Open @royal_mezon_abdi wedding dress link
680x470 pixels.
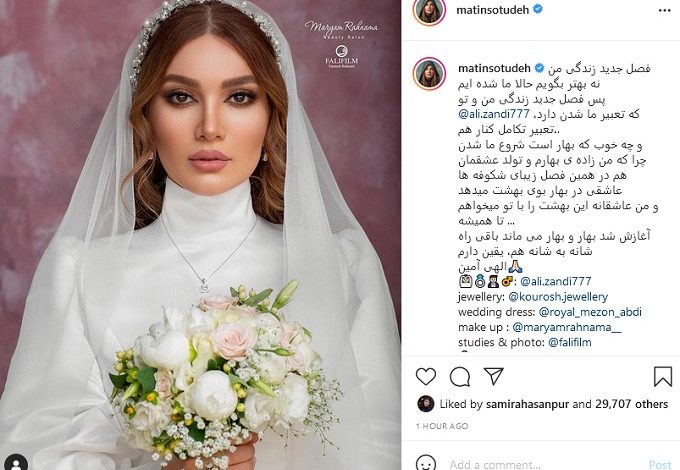point(590,312)
